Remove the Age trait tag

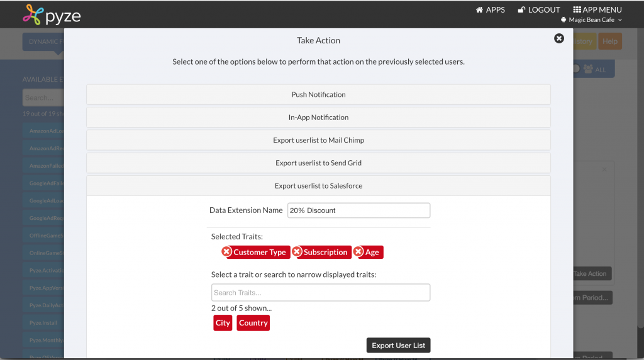click(358, 252)
